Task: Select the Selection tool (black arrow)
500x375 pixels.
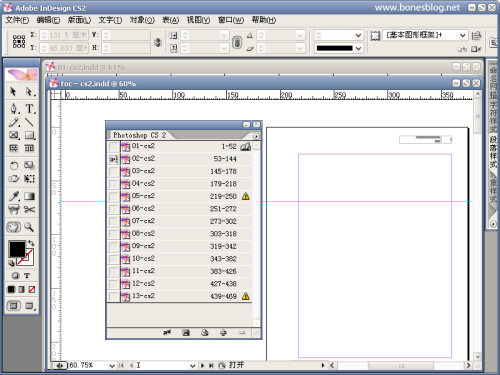Action: [x=13, y=91]
